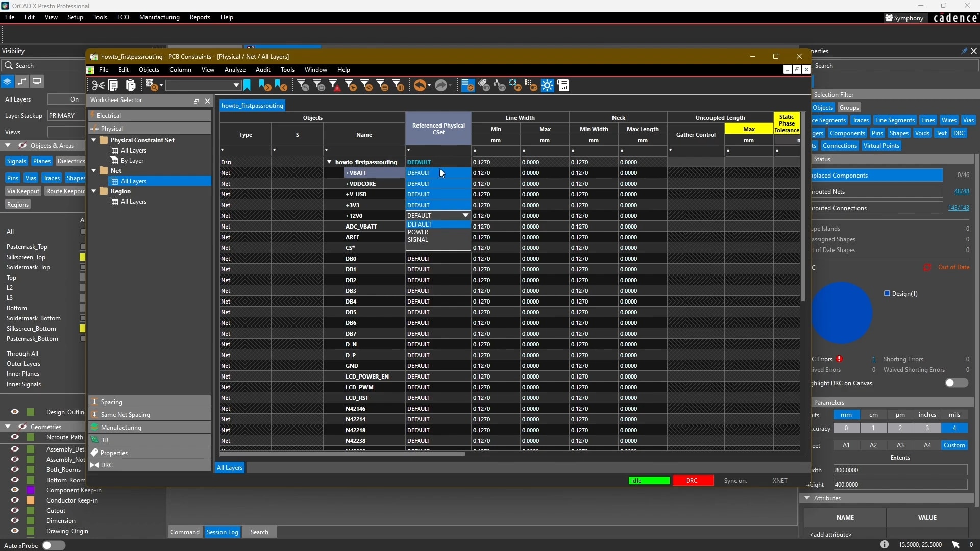Open the Spacing worksheet section

[x=150, y=402]
